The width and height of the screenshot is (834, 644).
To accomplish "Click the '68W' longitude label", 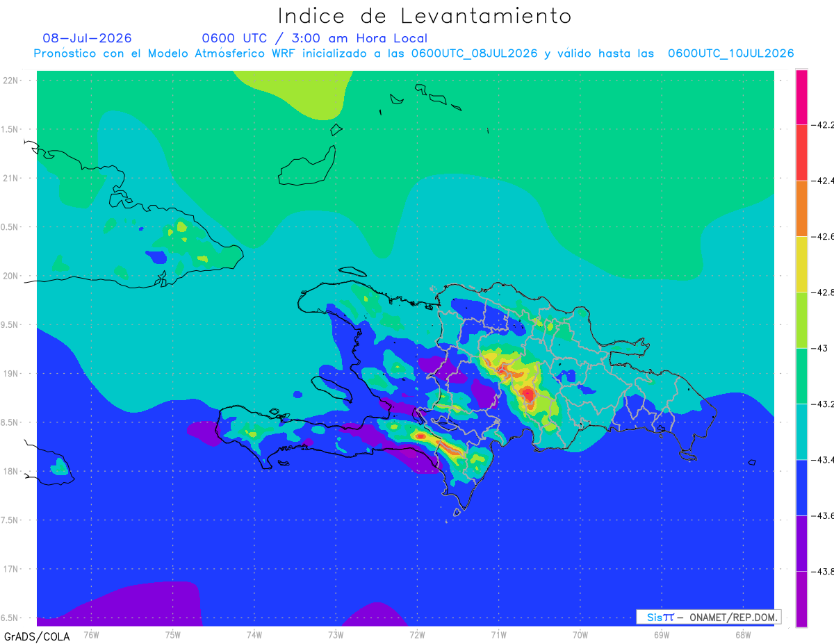I will [x=743, y=634].
